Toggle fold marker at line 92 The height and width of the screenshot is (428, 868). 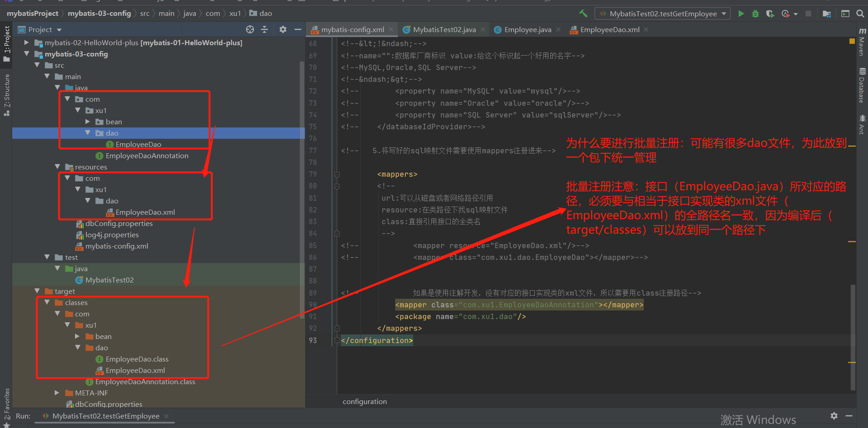(337, 329)
